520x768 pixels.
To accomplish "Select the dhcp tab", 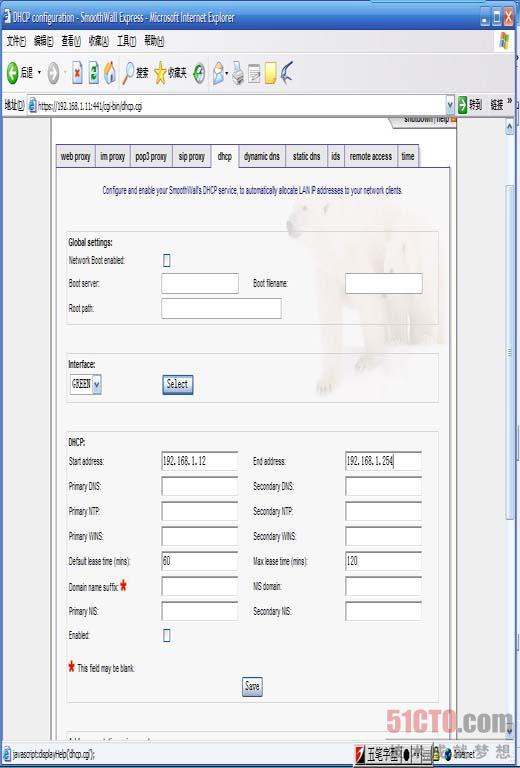I will (x=225, y=157).
